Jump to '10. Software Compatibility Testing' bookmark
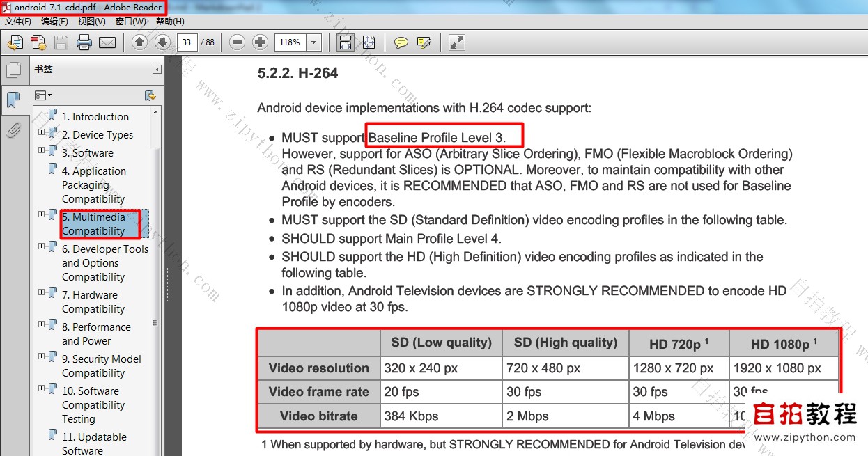 (93, 405)
